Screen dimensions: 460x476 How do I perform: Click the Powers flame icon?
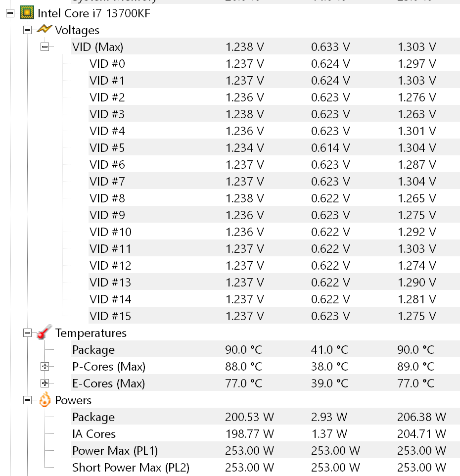click(x=45, y=400)
